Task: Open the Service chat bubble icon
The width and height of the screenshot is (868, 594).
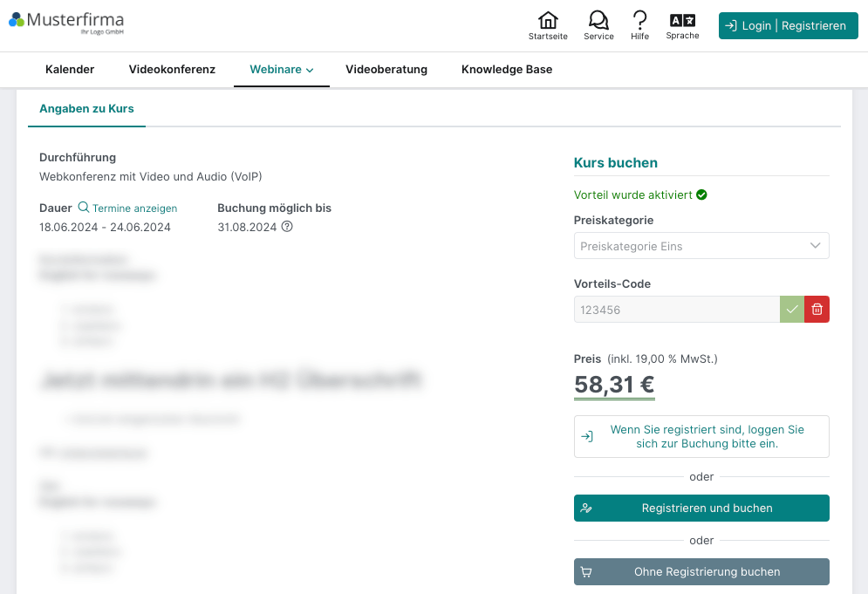Action: tap(598, 18)
